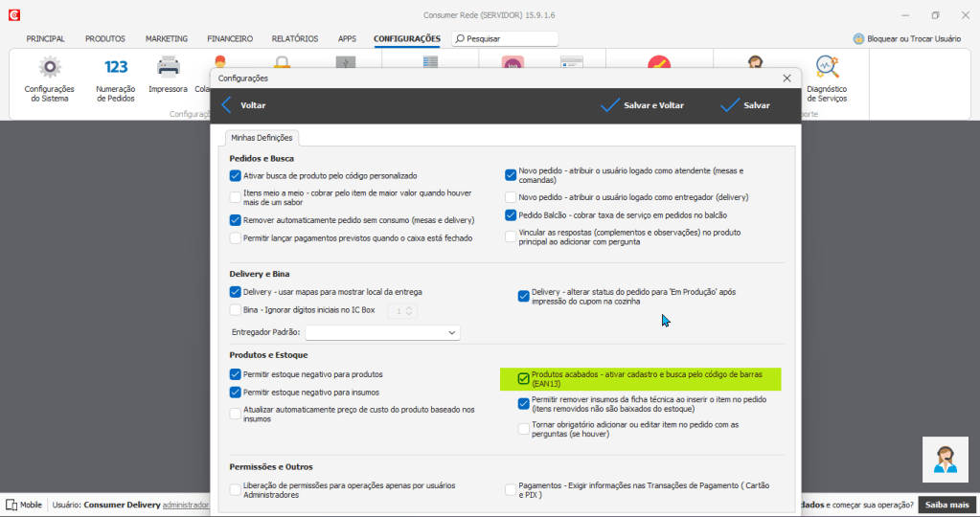The width and height of the screenshot is (980, 517).
Task: Click the IC Box digits stepper arrows
Action: (409, 310)
